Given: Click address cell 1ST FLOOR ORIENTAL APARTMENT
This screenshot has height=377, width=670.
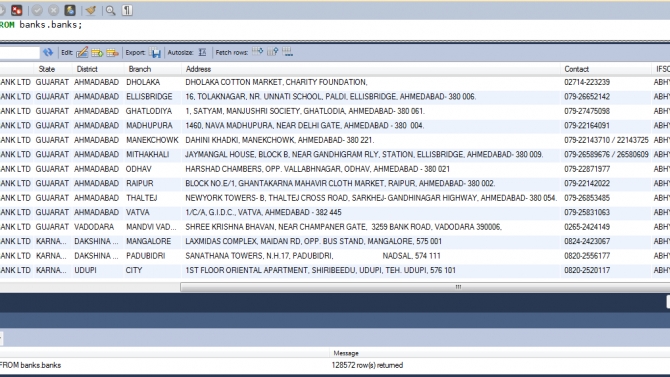Looking at the screenshot, I should (x=371, y=271).
